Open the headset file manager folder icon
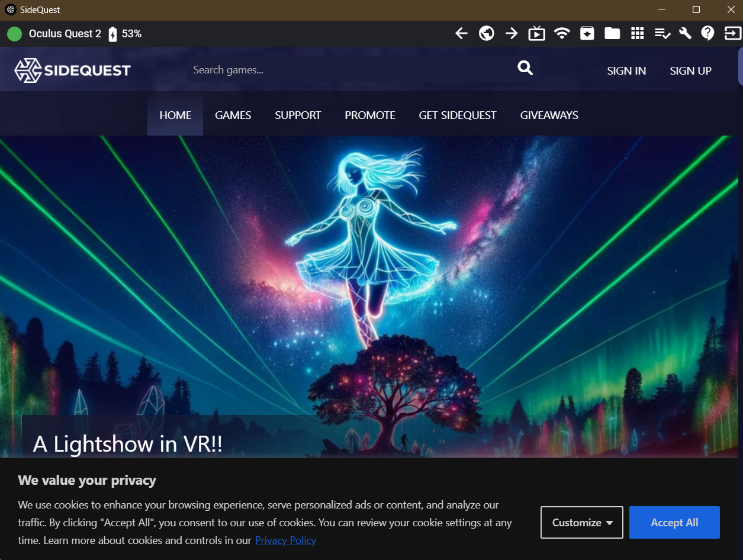This screenshot has width=743, height=560. (612, 34)
